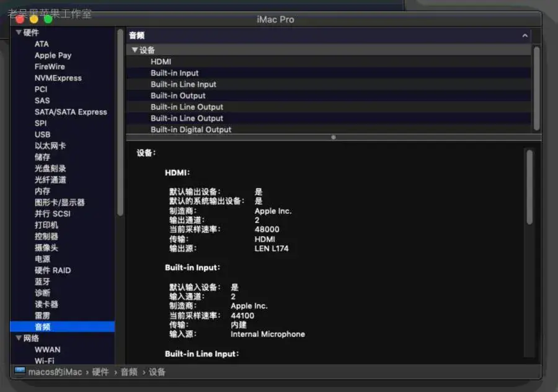Open 电源 power entry
558x392 pixels.
click(x=42, y=259)
